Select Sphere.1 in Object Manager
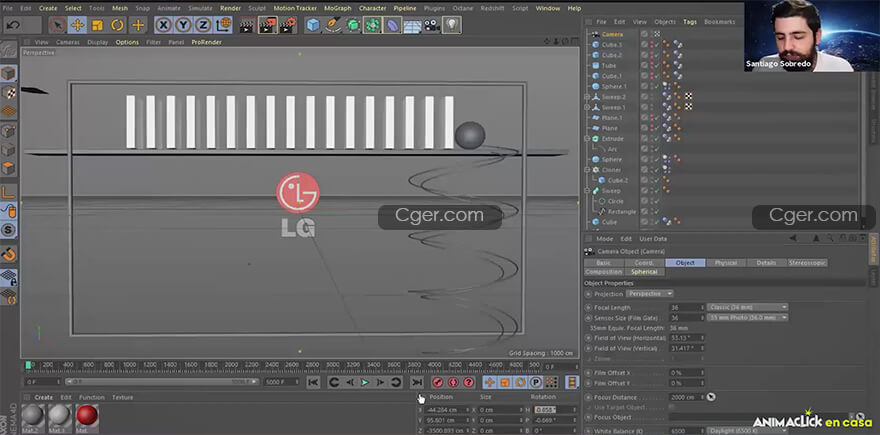This screenshot has width=880, height=435. pyautogui.click(x=614, y=86)
